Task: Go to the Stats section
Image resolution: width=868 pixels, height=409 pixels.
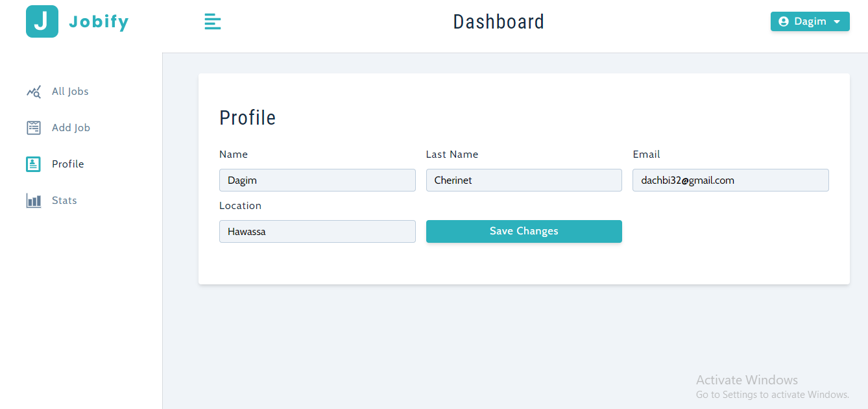Action: [x=64, y=200]
